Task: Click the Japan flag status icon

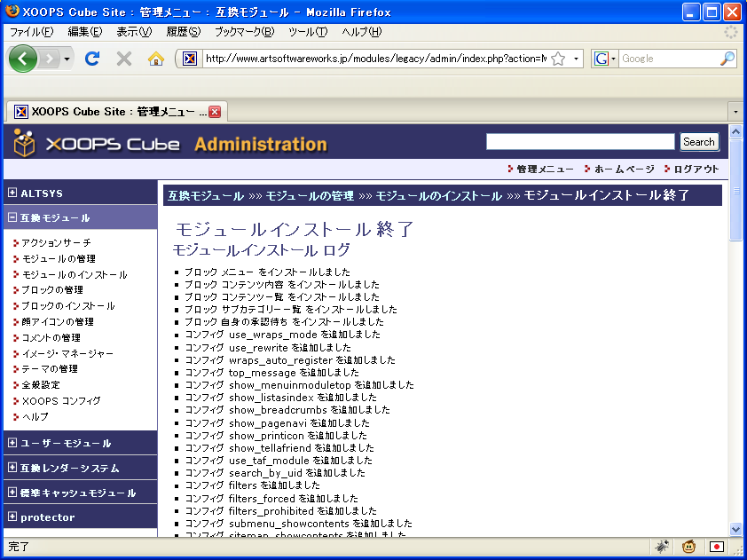Action: coord(716,546)
